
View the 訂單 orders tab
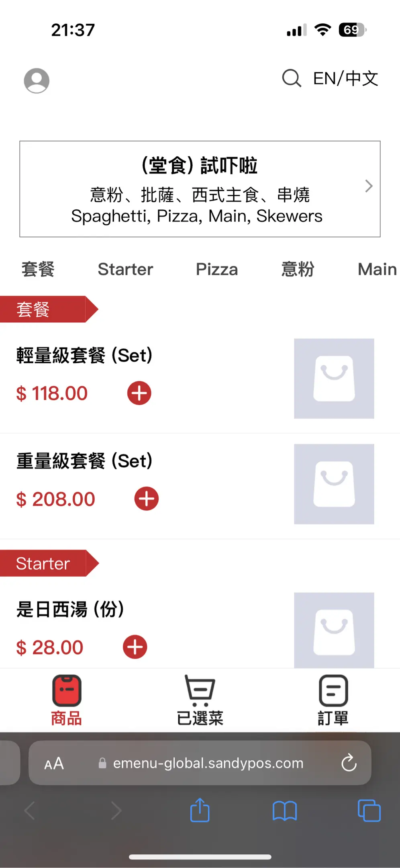pos(333,700)
